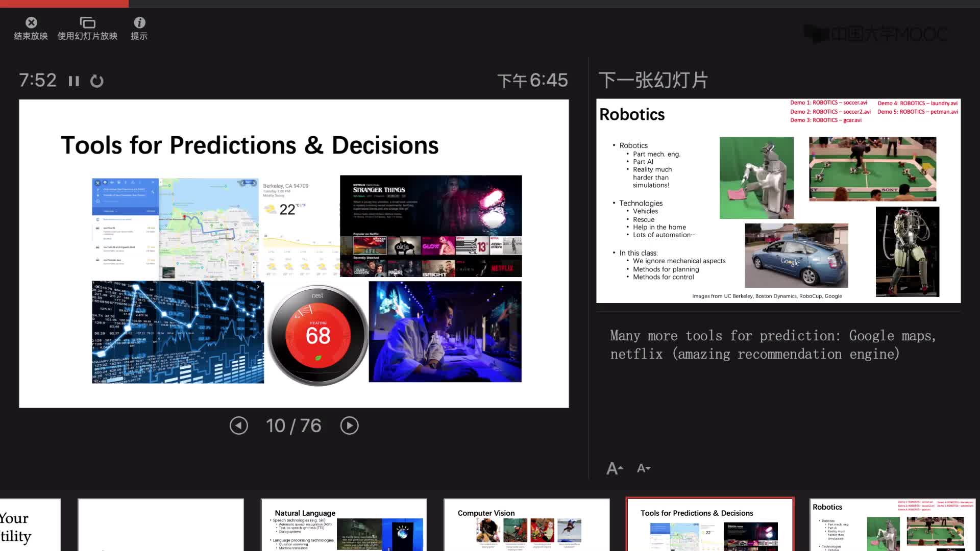The width and height of the screenshot is (980, 551).
Task: Select the blank slide thumbnail in filmstrip
Action: tap(161, 525)
